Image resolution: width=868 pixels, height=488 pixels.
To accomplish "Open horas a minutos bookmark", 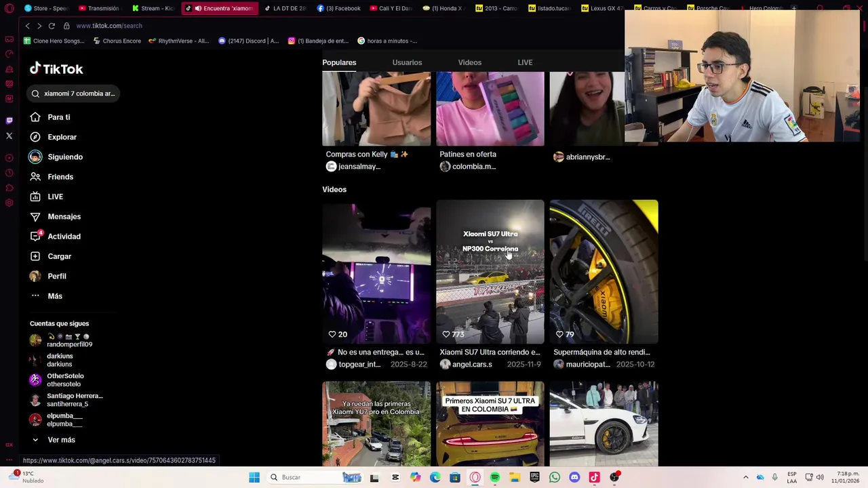I will [x=387, y=41].
